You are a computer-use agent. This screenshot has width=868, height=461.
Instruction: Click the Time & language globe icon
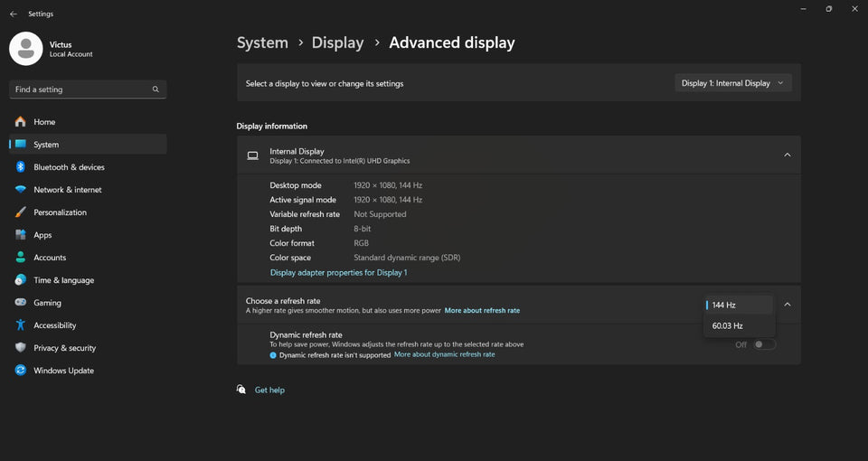21,280
